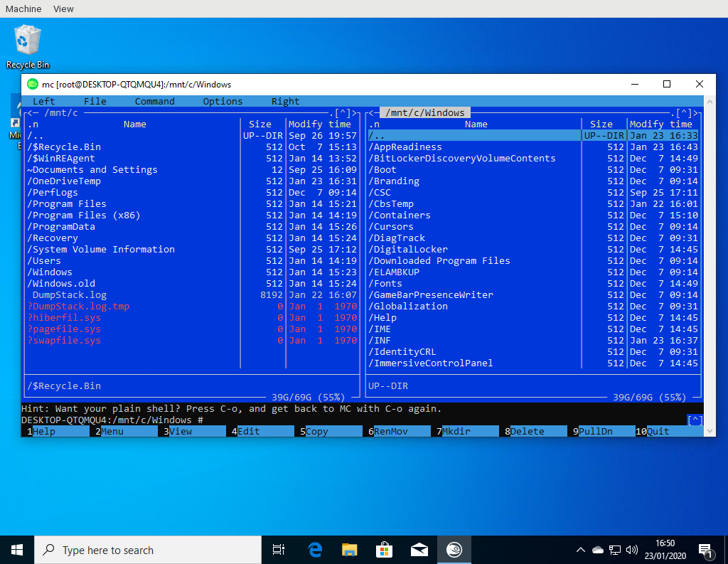Click the Windows search box
The image size is (728, 564).
pyautogui.click(x=142, y=549)
